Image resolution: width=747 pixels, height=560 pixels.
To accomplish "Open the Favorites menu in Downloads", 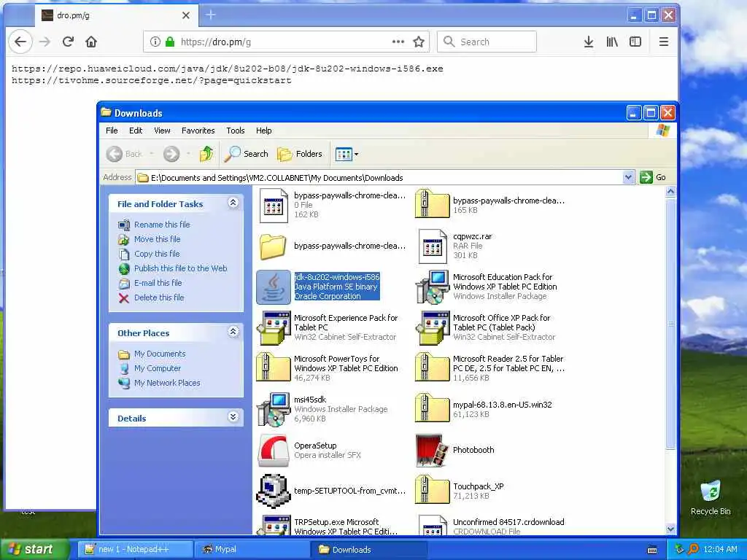I will point(198,131).
